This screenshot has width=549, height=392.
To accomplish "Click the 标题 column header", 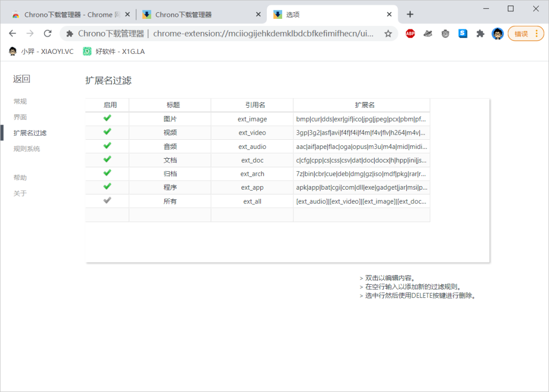I will pyautogui.click(x=170, y=105).
